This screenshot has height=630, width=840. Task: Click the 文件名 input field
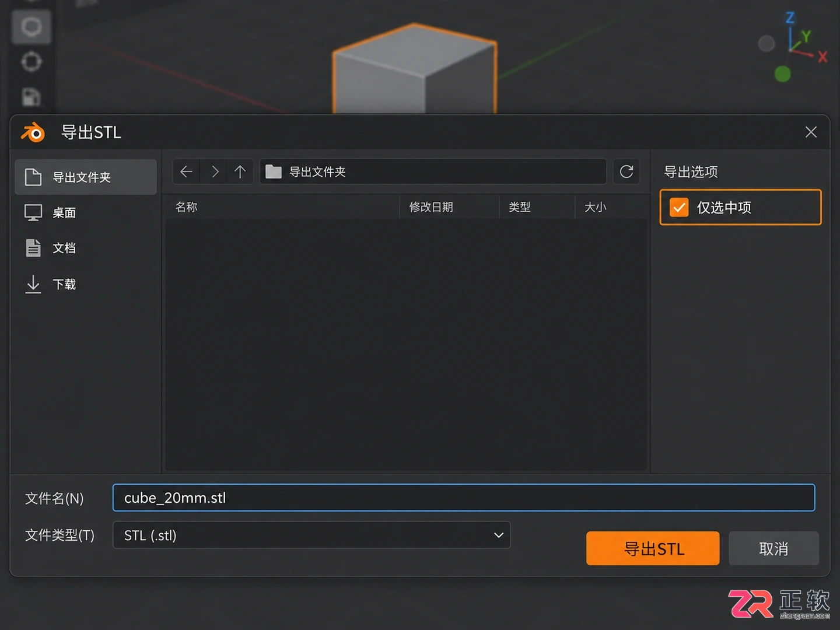464,498
